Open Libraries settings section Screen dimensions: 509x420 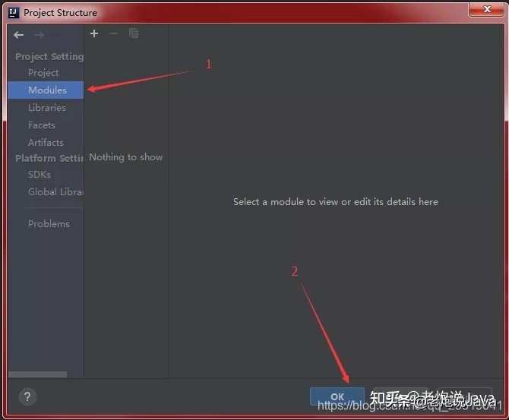pos(47,107)
